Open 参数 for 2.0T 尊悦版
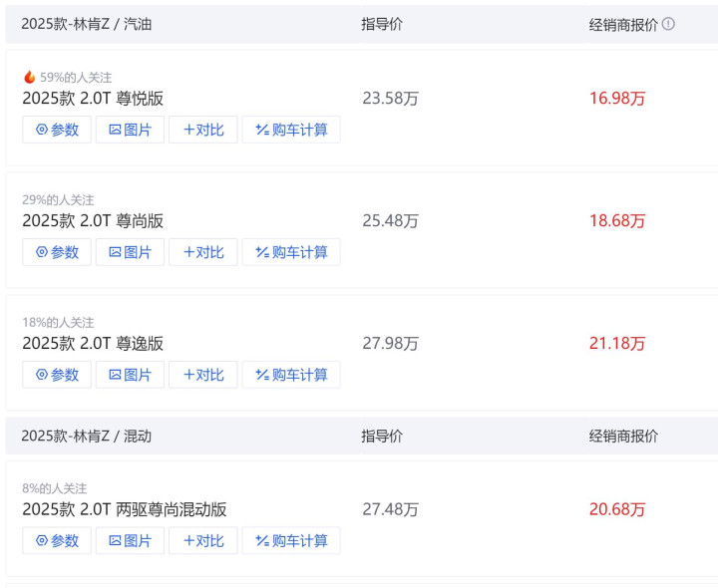718x588 pixels. point(57,130)
